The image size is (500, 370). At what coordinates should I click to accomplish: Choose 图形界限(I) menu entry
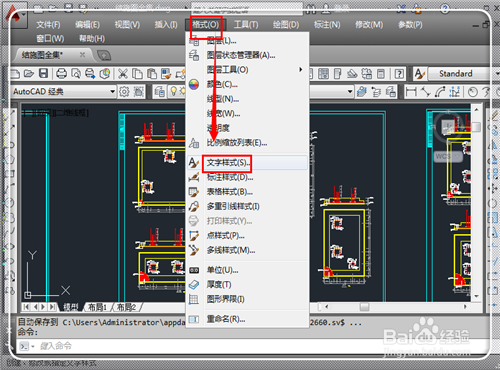(x=247, y=299)
